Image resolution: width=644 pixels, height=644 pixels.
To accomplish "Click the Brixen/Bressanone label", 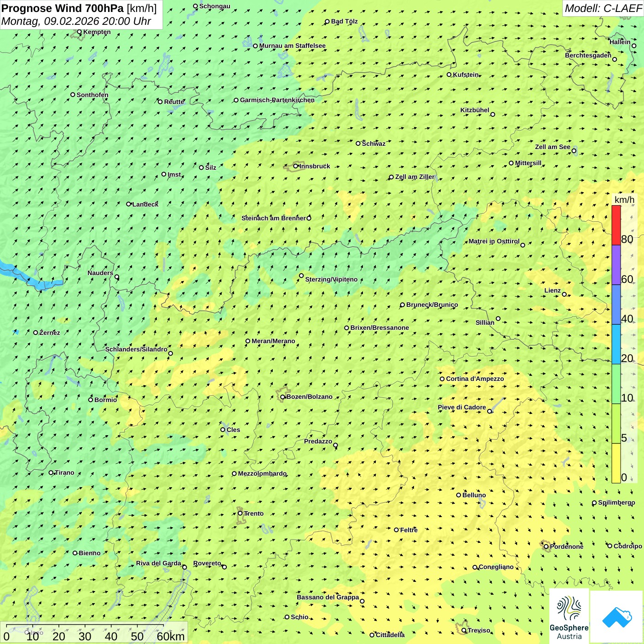I will (x=379, y=328).
